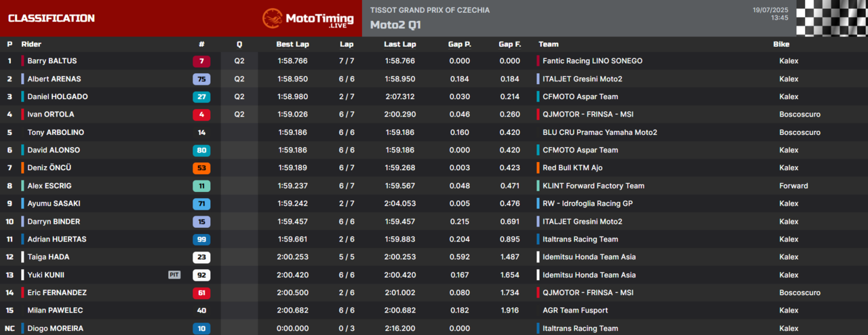Click Daniel Holgado number 27 badge
868x335 pixels.
tap(201, 96)
